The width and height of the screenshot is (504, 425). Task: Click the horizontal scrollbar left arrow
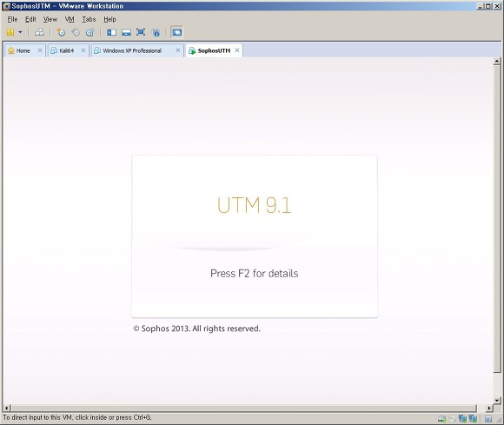[x=7, y=408]
